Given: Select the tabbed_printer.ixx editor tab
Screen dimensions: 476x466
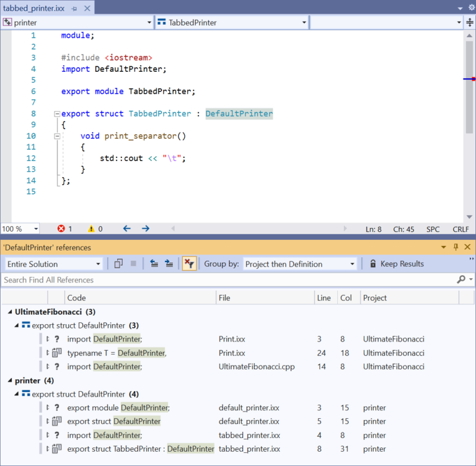Looking at the screenshot, I should (34, 8).
